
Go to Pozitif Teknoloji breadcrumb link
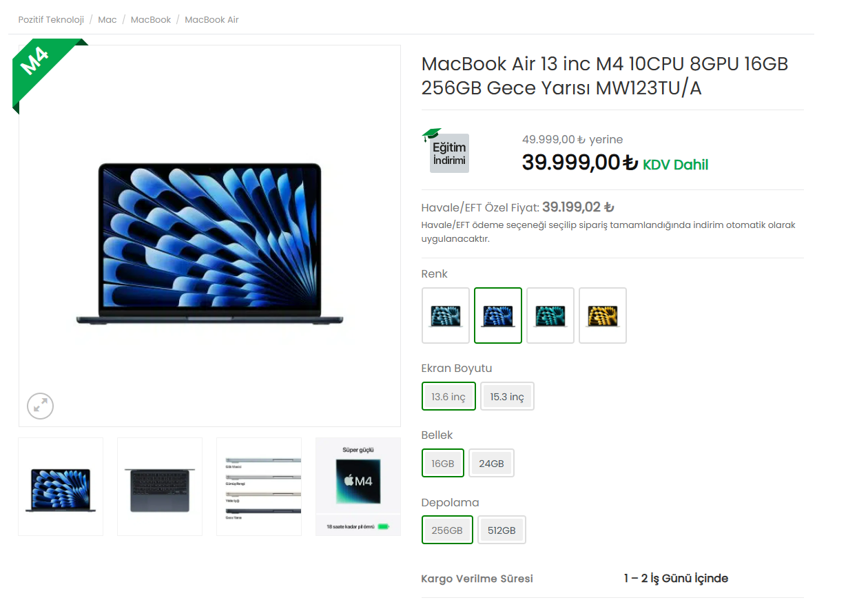[x=51, y=19]
